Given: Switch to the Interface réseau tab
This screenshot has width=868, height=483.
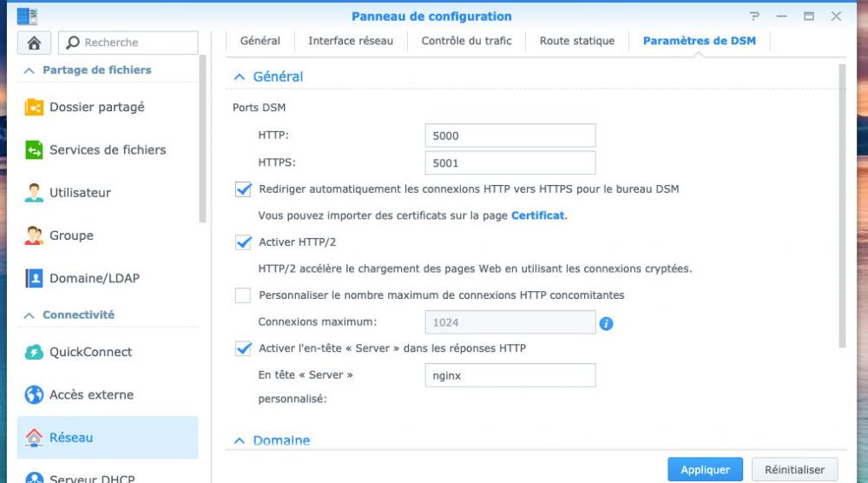Looking at the screenshot, I should (x=351, y=41).
